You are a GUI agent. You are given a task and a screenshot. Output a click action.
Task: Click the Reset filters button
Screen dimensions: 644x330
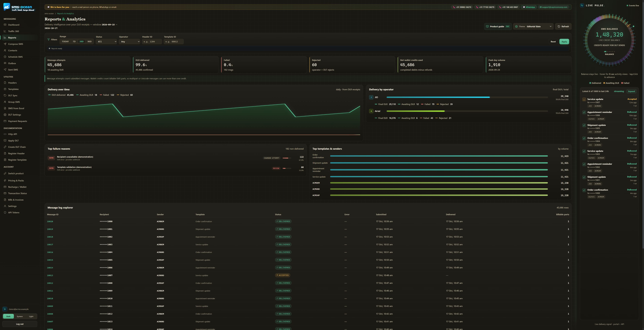tap(553, 42)
